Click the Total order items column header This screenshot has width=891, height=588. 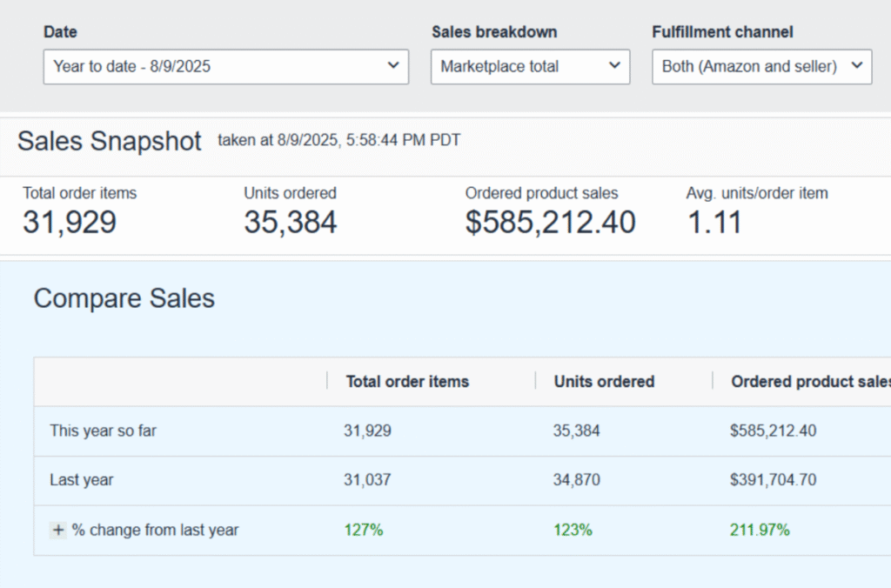pos(407,381)
